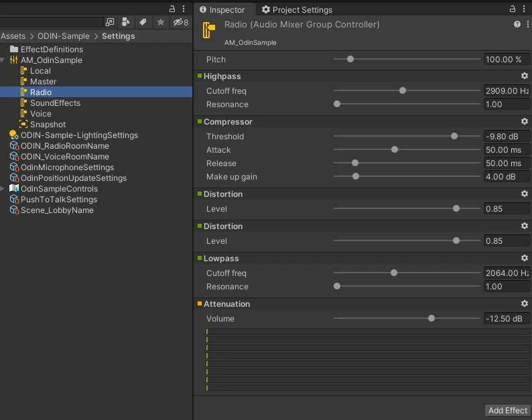Toggle Highpass effect bypass green square

coord(200,76)
